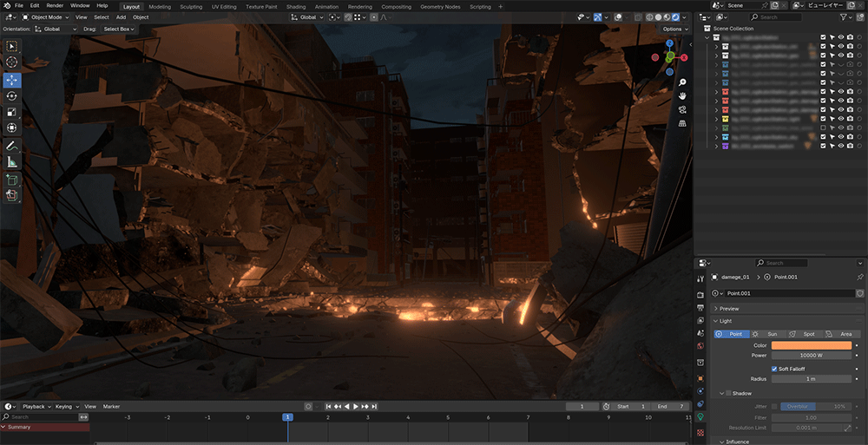
Task: Select the Scale tool
Action: coord(12,112)
